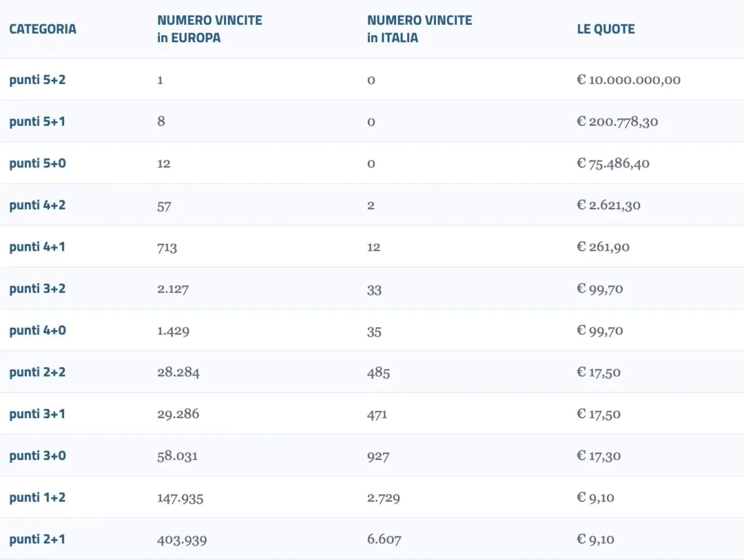The image size is (744, 560).
Task: Select the punti 1+2 row label
Action: pyautogui.click(x=37, y=497)
